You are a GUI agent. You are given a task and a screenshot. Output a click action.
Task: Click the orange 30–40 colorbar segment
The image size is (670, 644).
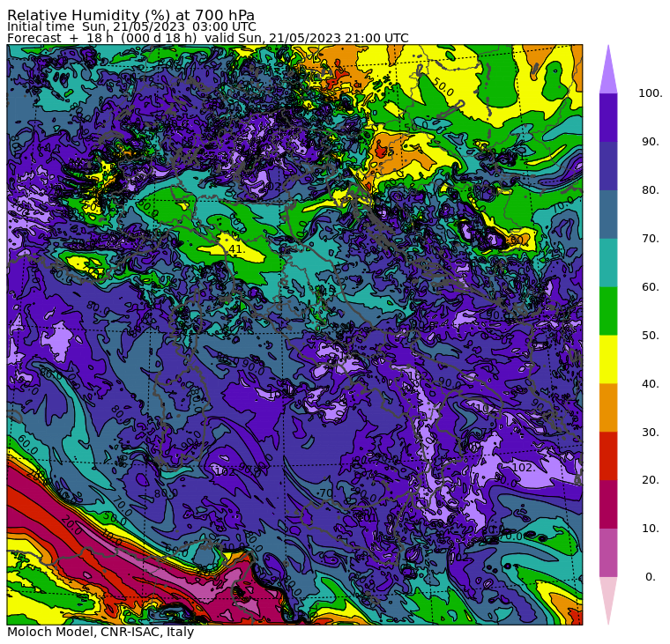click(x=608, y=408)
